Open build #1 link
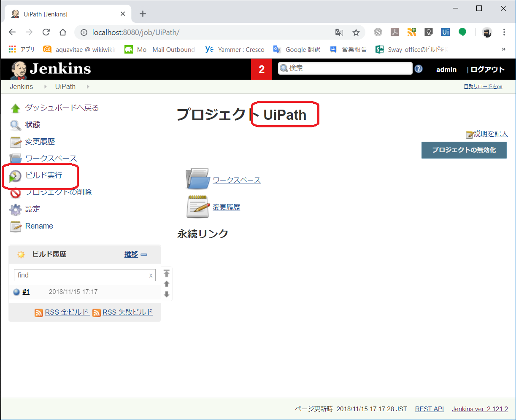This screenshot has height=420, width=516. 26,292
